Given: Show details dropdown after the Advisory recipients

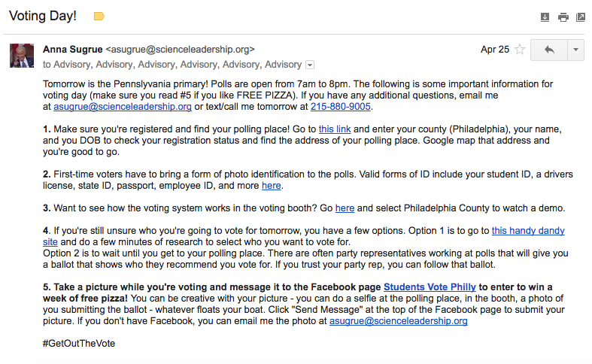Looking at the screenshot, I should pos(310,65).
